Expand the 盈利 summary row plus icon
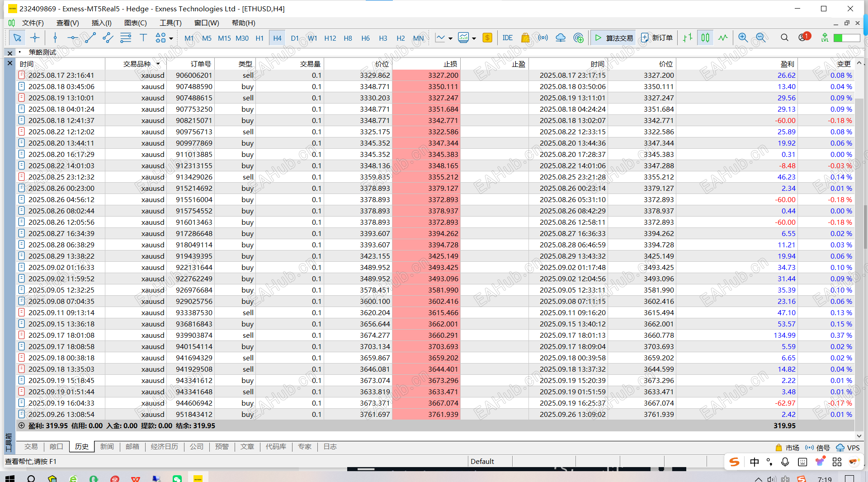The height and width of the screenshot is (482, 868). 21,425
